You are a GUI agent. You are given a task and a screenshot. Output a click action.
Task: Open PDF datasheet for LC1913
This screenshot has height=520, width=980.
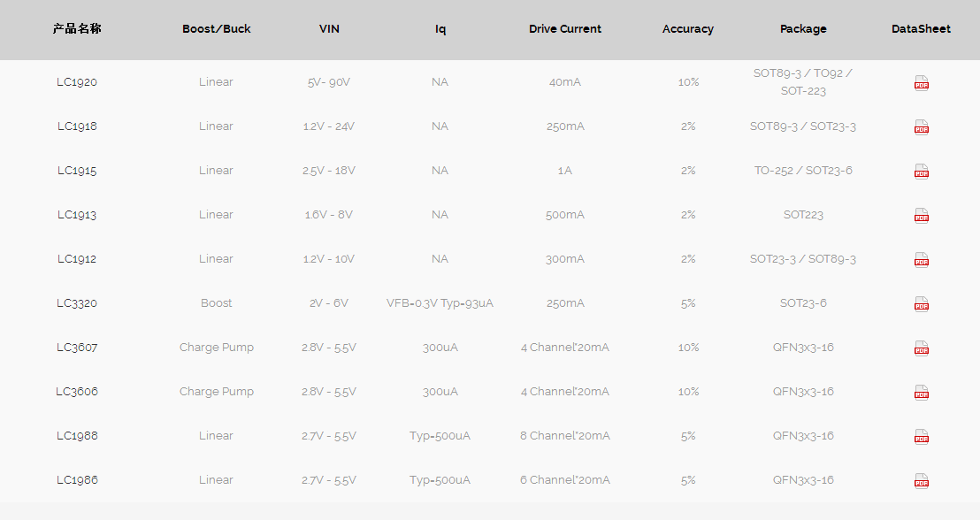pos(922,216)
